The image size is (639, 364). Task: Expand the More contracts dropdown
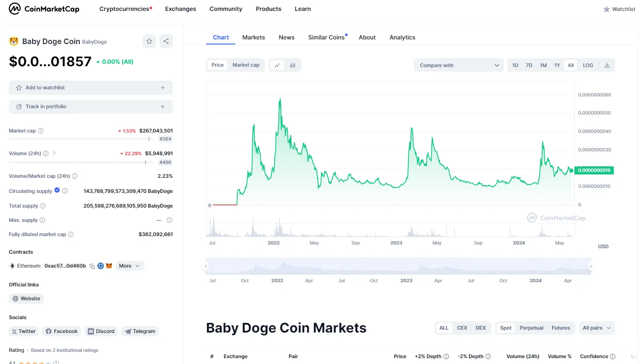(130, 265)
